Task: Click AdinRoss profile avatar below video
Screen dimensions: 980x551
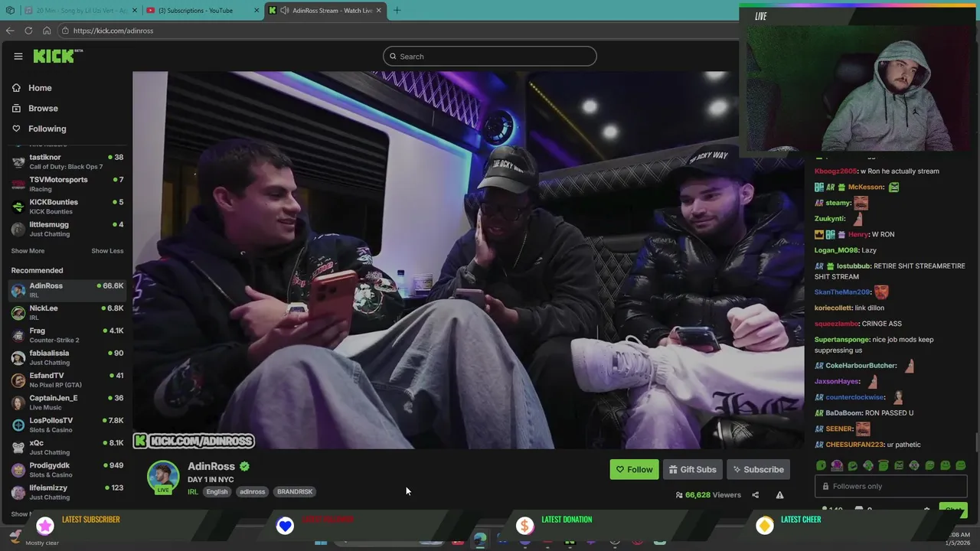Action: (x=163, y=476)
